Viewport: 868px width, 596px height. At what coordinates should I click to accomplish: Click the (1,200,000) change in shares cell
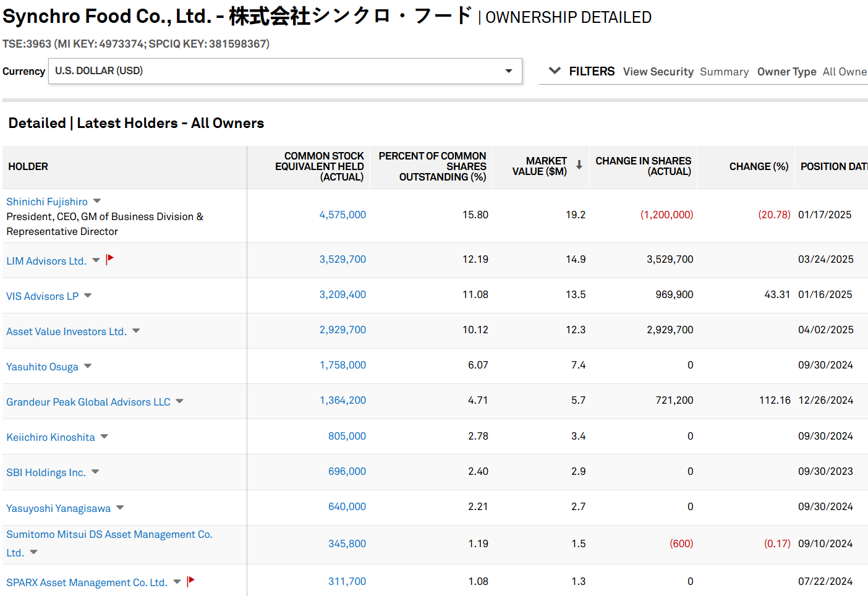[x=666, y=215]
